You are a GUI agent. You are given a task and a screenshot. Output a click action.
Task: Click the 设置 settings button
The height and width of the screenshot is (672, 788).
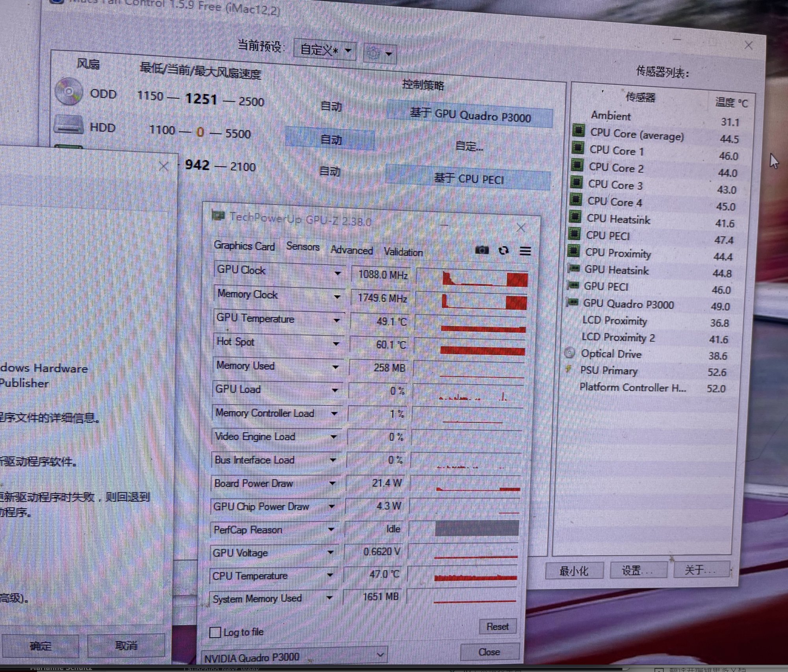[x=637, y=570]
